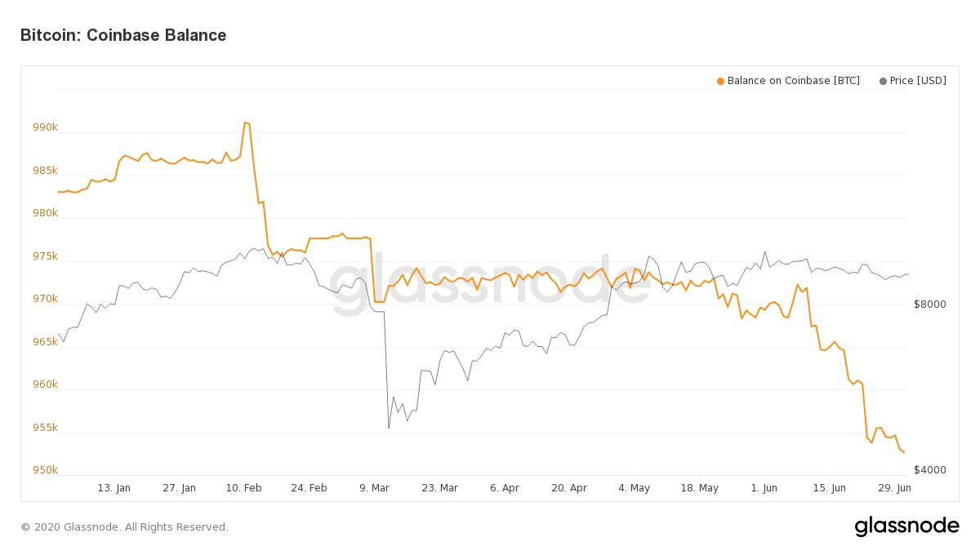This screenshot has width=980, height=551.
Task: Select the 4. May date label
Action: point(634,488)
